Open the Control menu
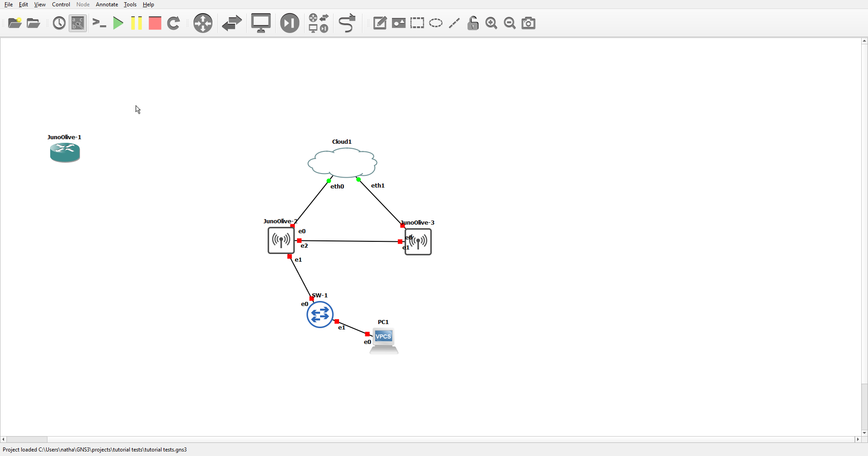 click(61, 5)
